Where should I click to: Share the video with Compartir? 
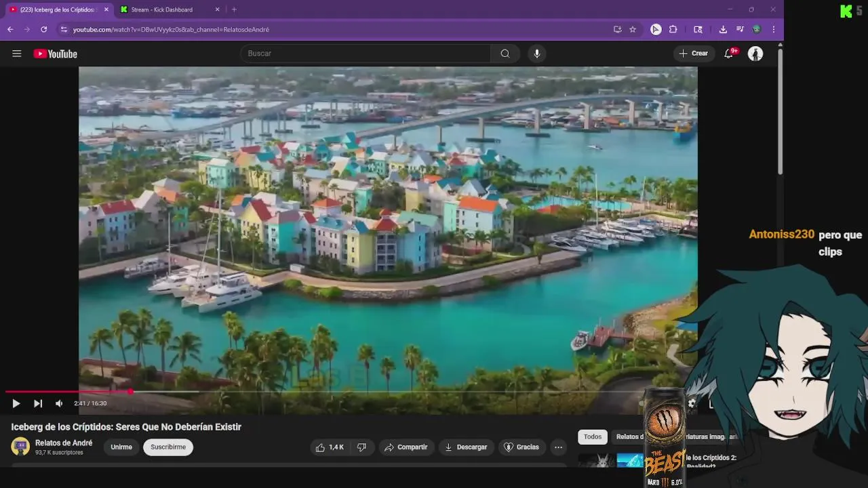point(406,447)
